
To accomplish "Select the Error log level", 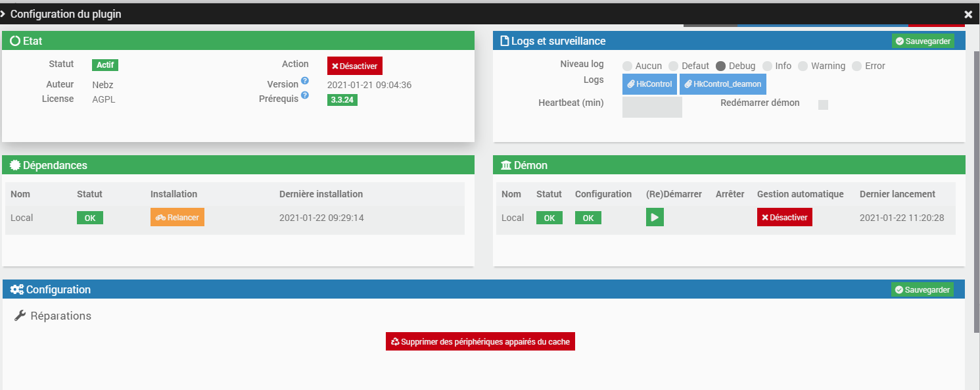I will (856, 66).
